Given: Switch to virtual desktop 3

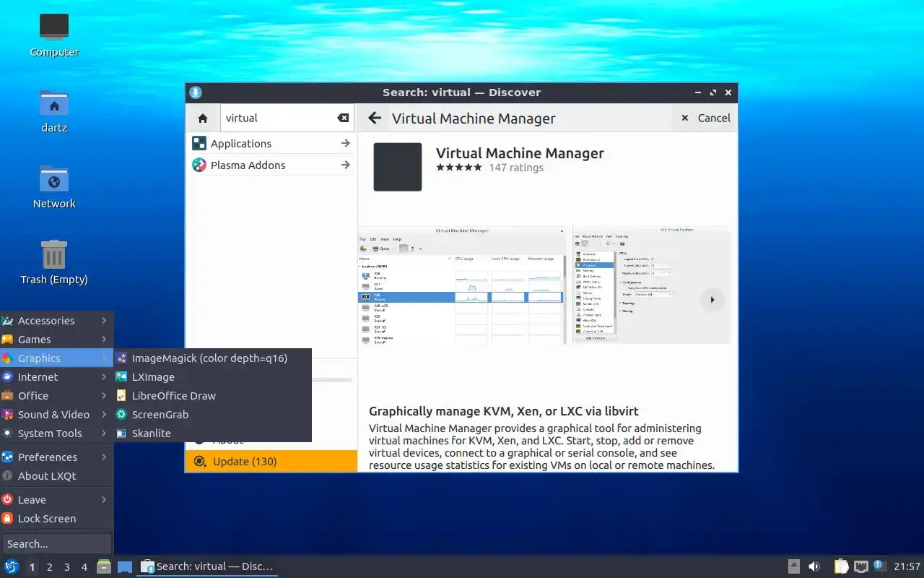Looking at the screenshot, I should click(67, 567).
